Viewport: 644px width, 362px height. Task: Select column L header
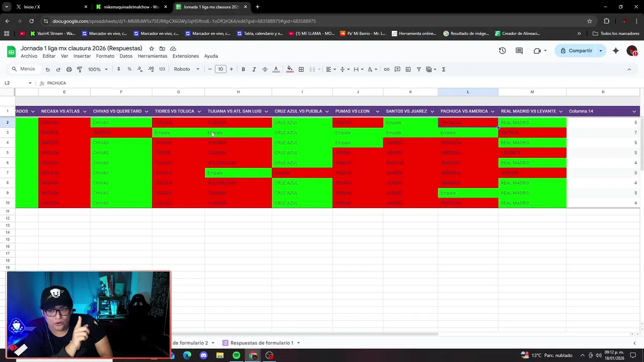click(468, 92)
